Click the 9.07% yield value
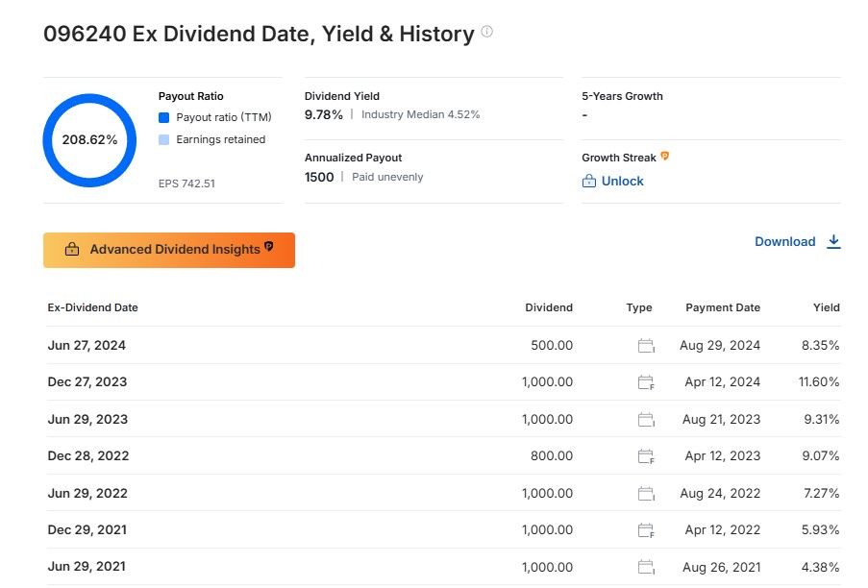 pyautogui.click(x=820, y=455)
